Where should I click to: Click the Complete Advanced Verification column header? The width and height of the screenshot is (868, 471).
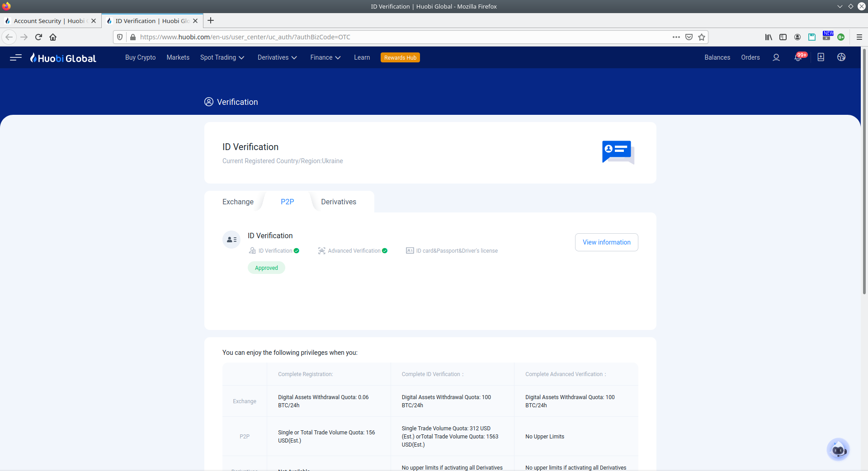click(566, 374)
